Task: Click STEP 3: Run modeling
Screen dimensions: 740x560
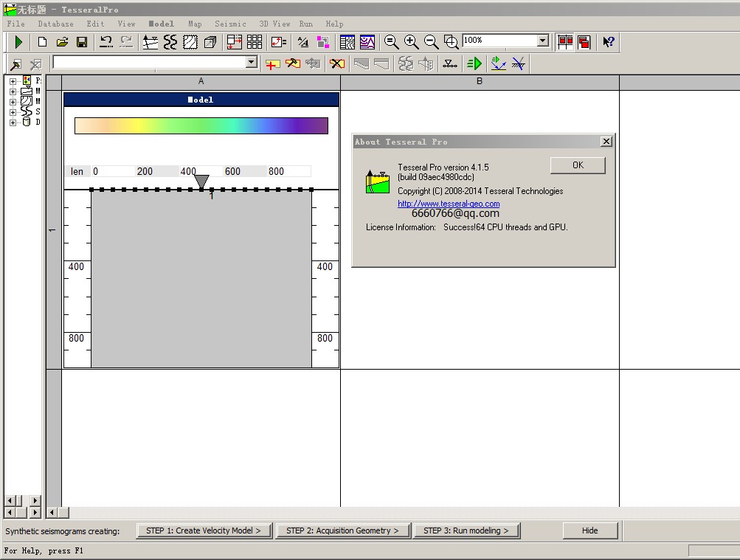Action: pyautogui.click(x=466, y=530)
